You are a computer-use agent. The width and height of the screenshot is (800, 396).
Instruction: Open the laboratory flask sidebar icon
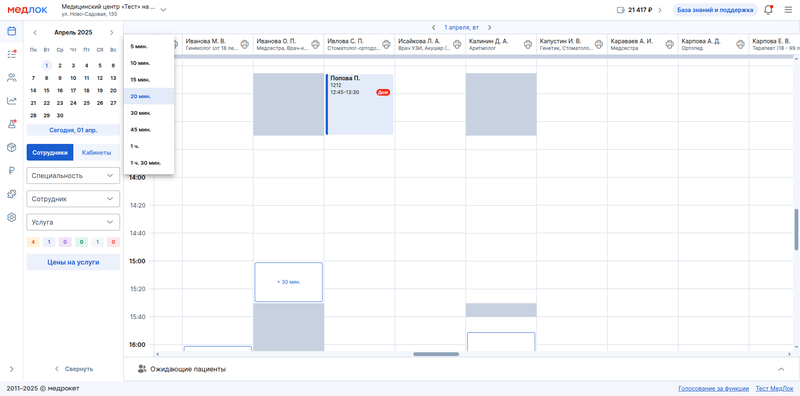click(11, 124)
